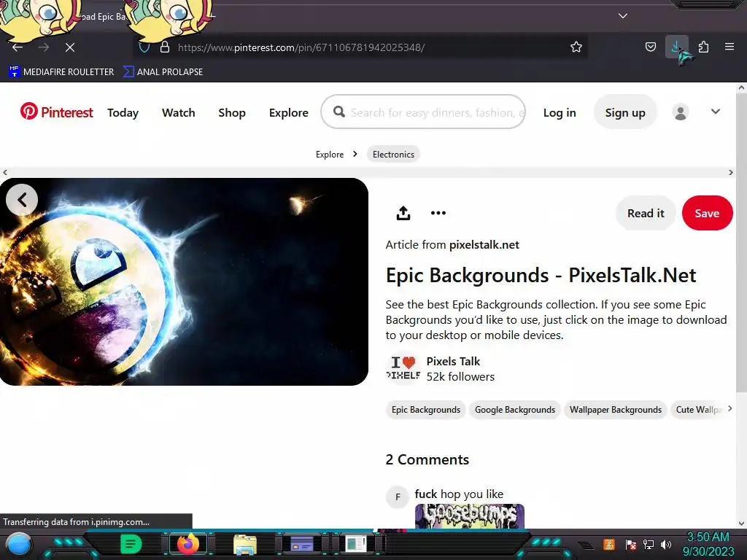This screenshot has height=560, width=747.
Task: Open the network tray icon
Action: coord(649,544)
